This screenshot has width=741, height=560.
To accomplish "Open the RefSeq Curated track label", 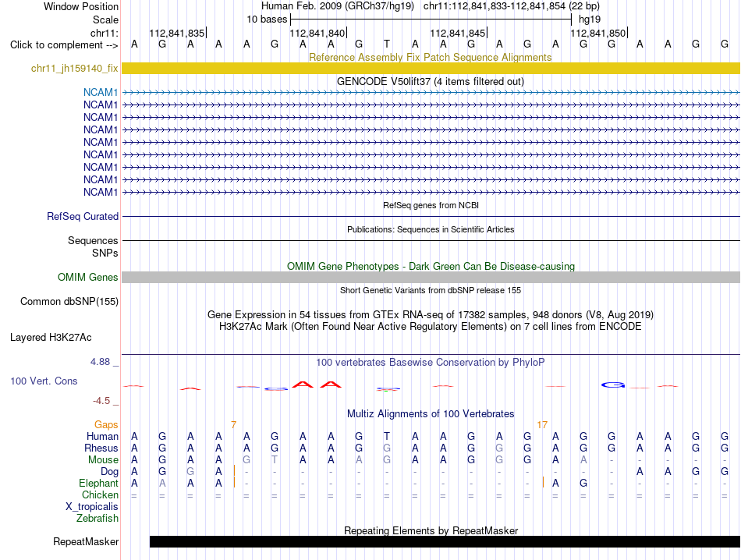I will (82, 217).
